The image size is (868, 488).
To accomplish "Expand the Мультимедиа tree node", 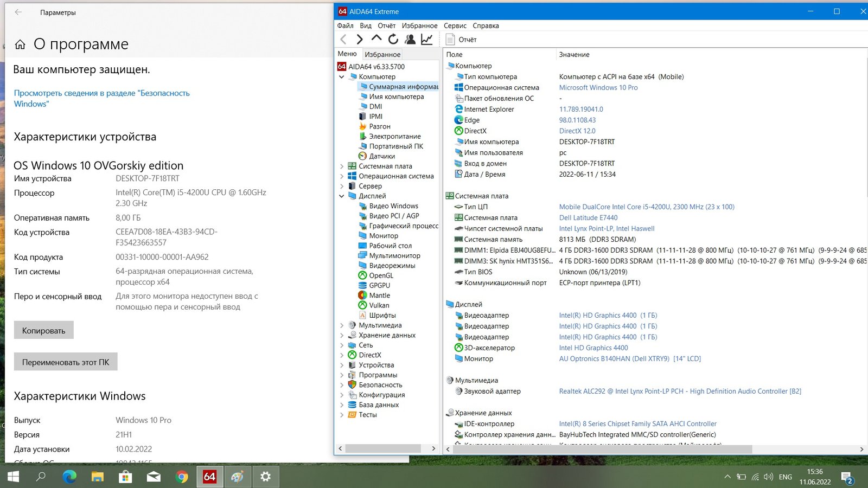I will (342, 325).
